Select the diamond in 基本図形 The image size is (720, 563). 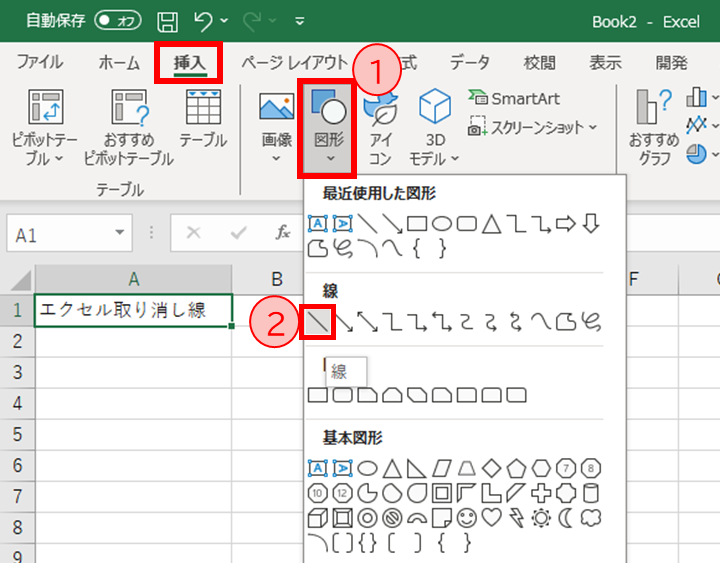click(x=491, y=468)
